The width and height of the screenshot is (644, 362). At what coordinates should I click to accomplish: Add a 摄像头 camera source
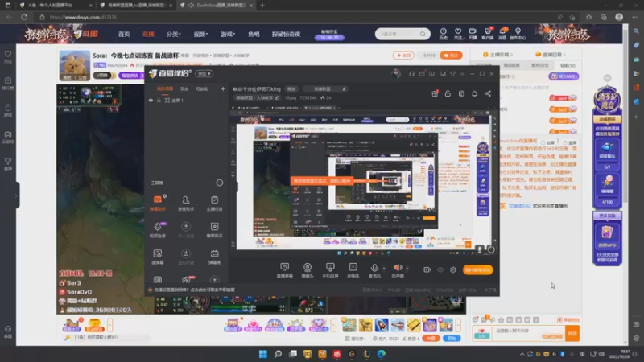coord(308,270)
